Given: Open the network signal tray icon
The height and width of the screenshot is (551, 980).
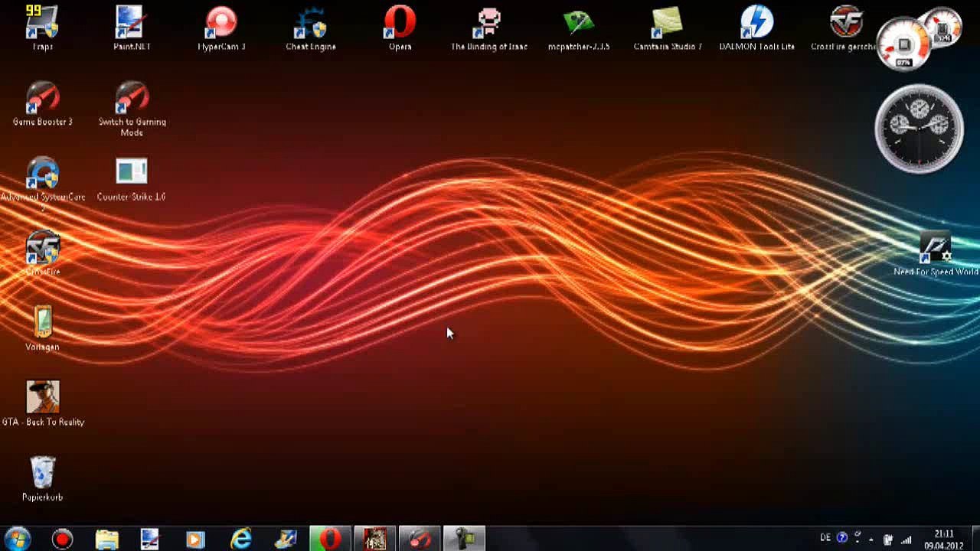Looking at the screenshot, I should pos(906,540).
